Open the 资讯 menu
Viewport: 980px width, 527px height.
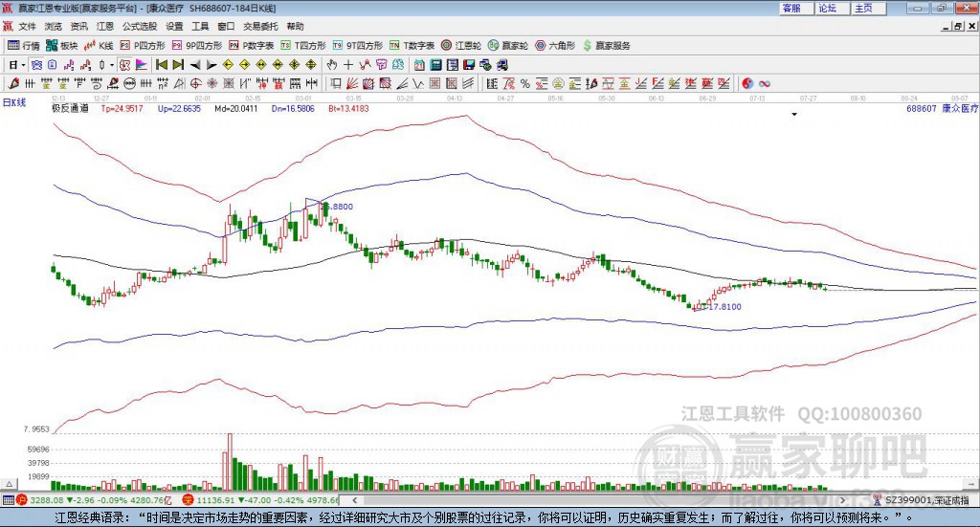pyautogui.click(x=78, y=26)
